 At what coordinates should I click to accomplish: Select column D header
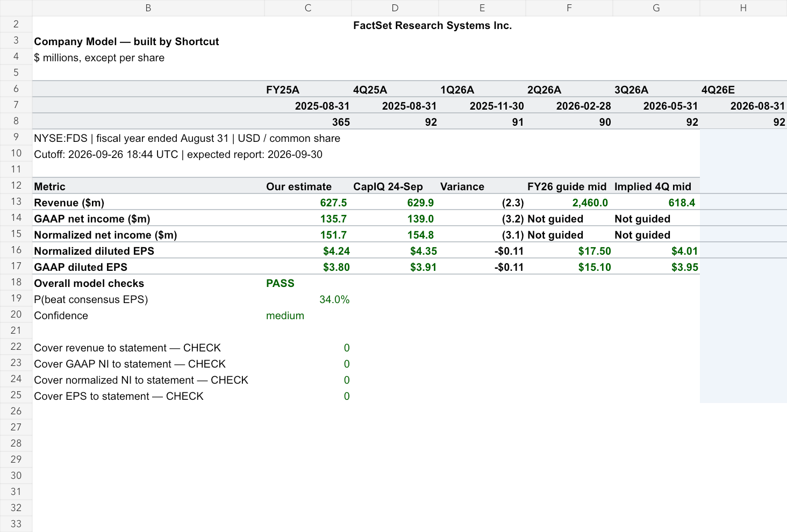click(395, 8)
